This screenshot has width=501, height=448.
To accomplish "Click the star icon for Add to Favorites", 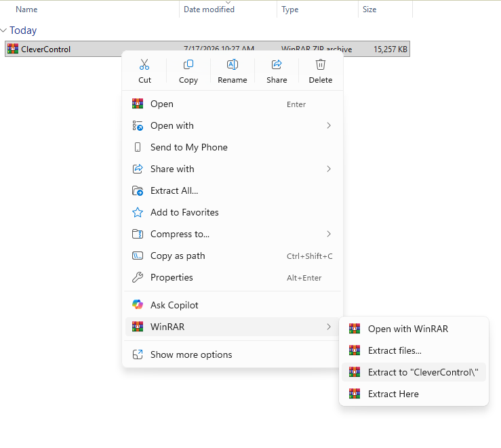I will point(138,212).
